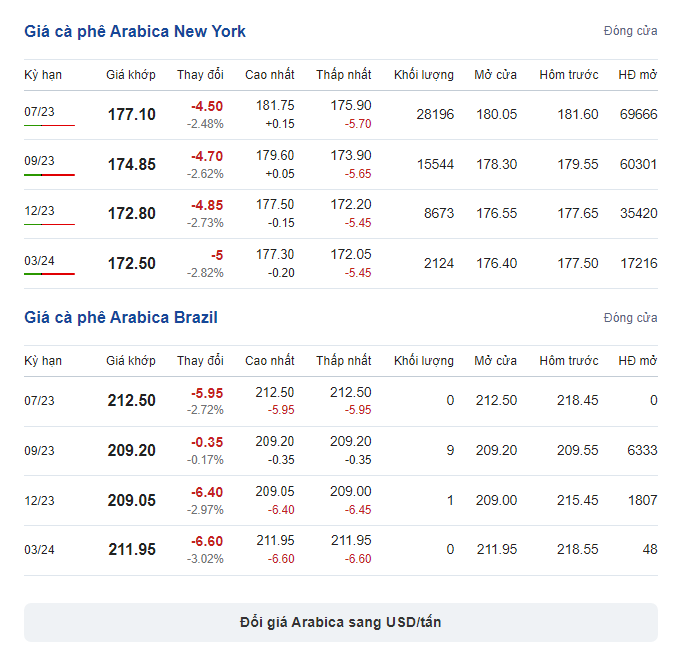This screenshot has width=692, height=662.
Task: Click the HĐ mở column header in Brazil table
Action: pos(638,361)
